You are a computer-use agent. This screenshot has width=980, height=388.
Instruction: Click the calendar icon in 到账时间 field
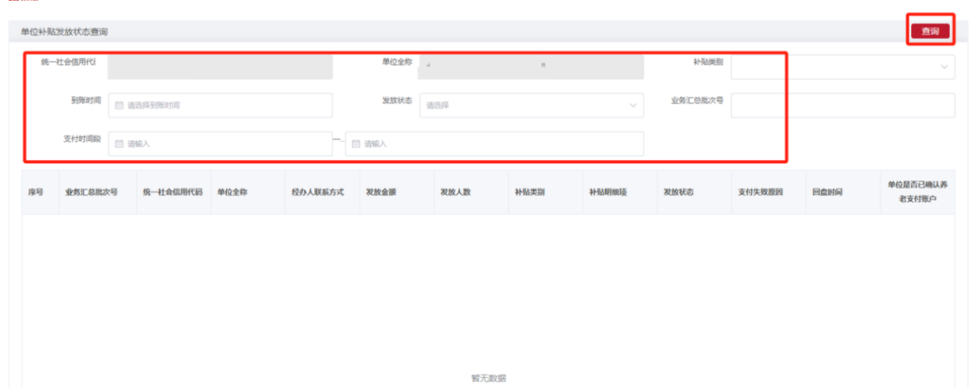pos(119,106)
